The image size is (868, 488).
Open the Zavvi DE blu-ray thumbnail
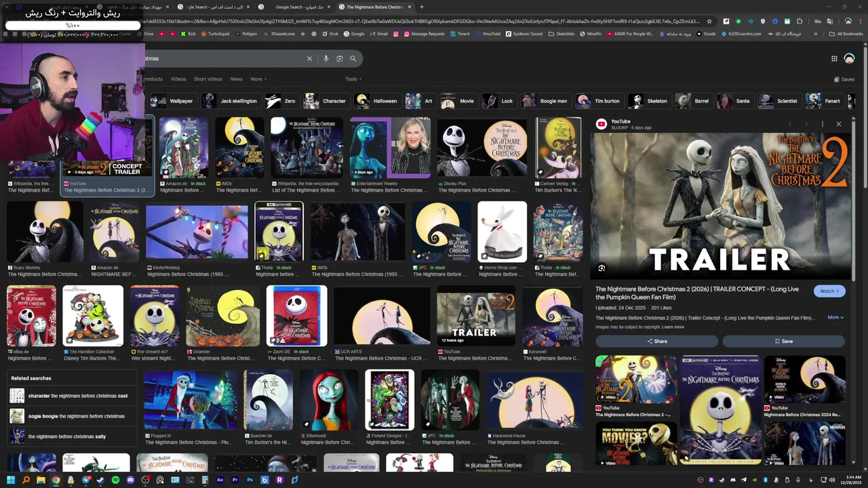(297, 316)
